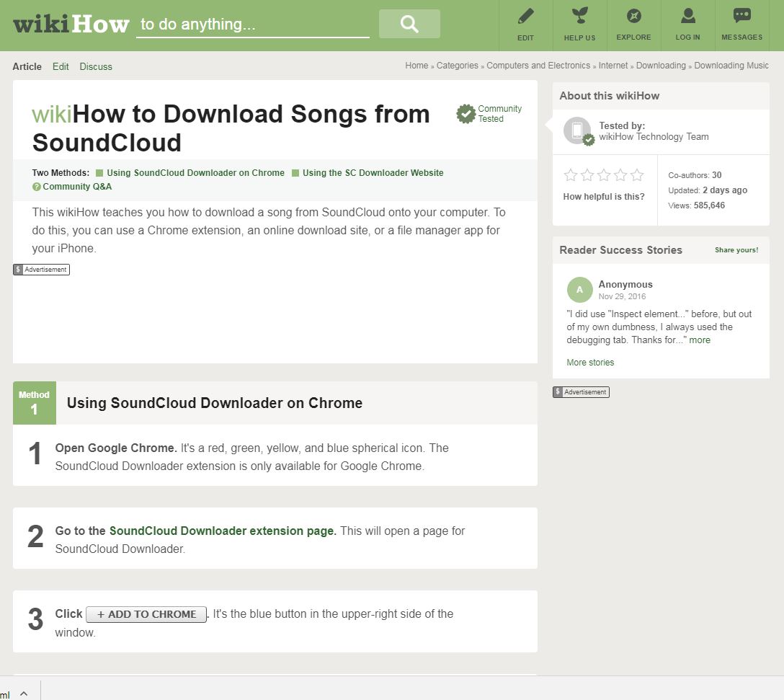
Task: Rate article five stars
Action: (636, 175)
